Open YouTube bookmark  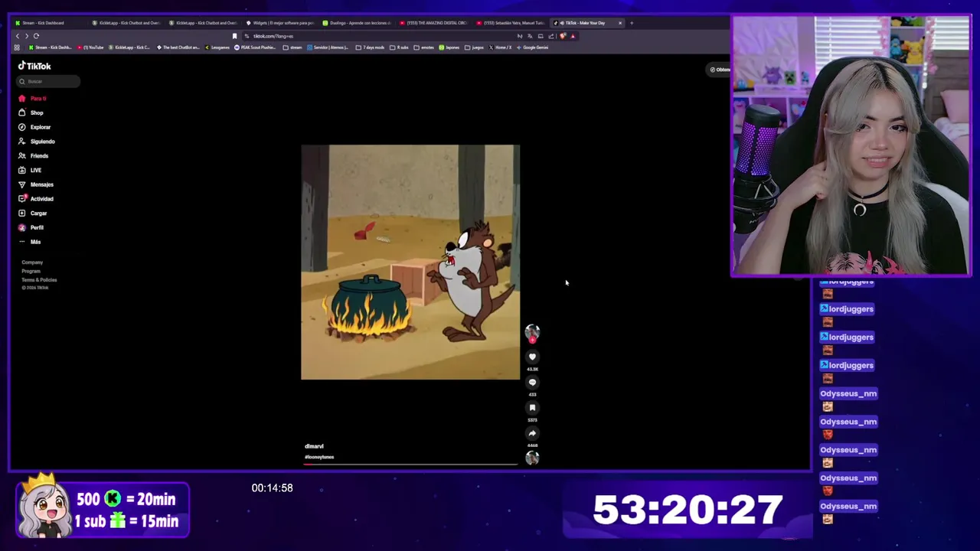click(91, 47)
